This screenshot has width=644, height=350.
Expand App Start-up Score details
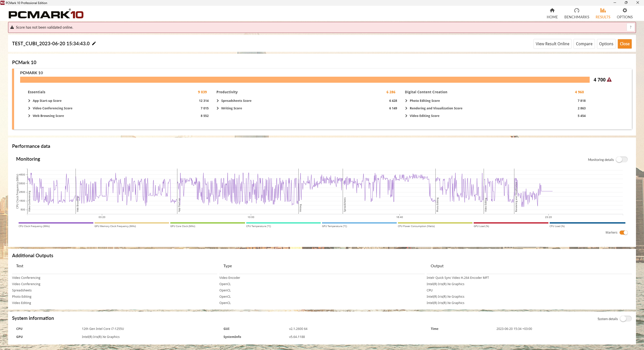click(29, 101)
